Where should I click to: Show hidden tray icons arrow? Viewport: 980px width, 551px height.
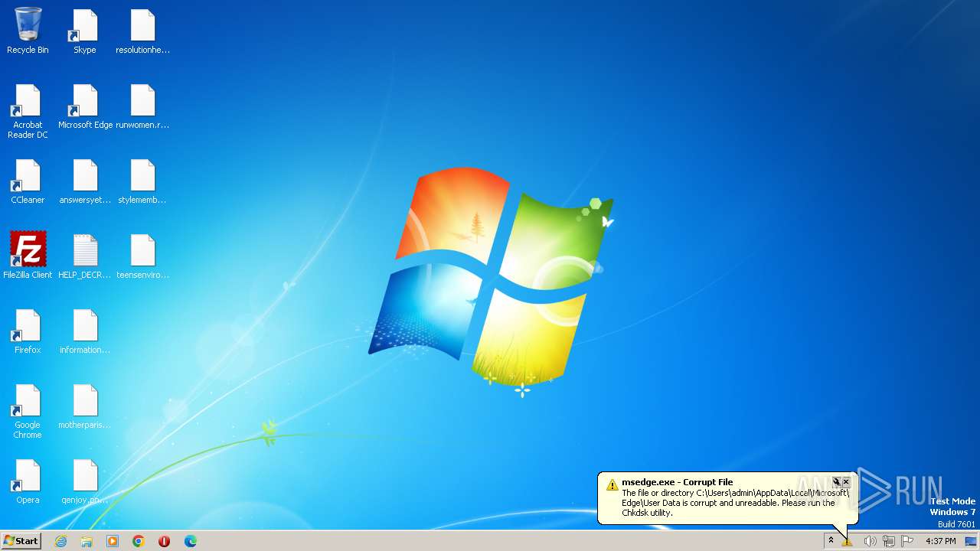831,540
